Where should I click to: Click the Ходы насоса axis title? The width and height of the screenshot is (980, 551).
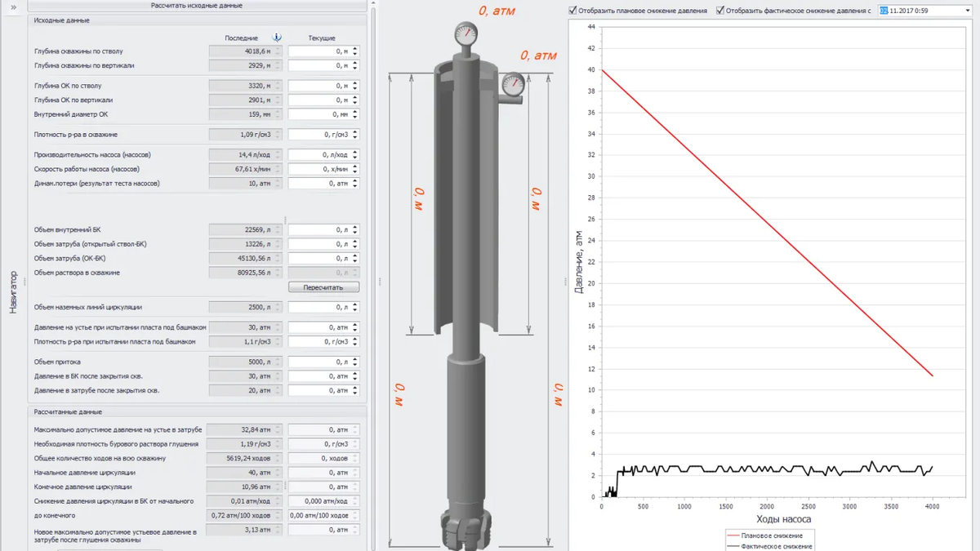pos(783,519)
